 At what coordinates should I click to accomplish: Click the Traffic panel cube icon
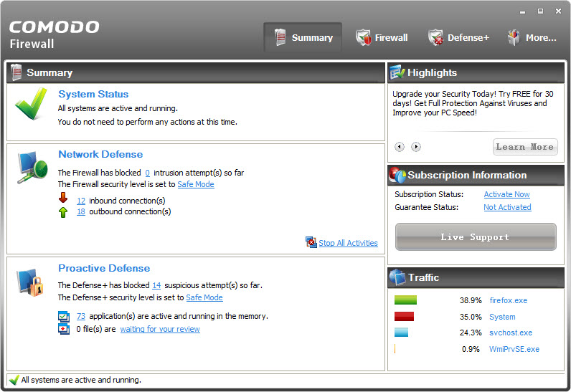[x=397, y=277]
